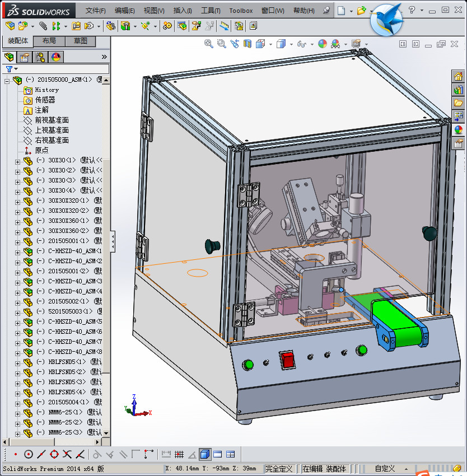Click the Zoom to Fit magnifier icon
Image resolution: width=467 pixels, height=476 pixels.
(209, 44)
